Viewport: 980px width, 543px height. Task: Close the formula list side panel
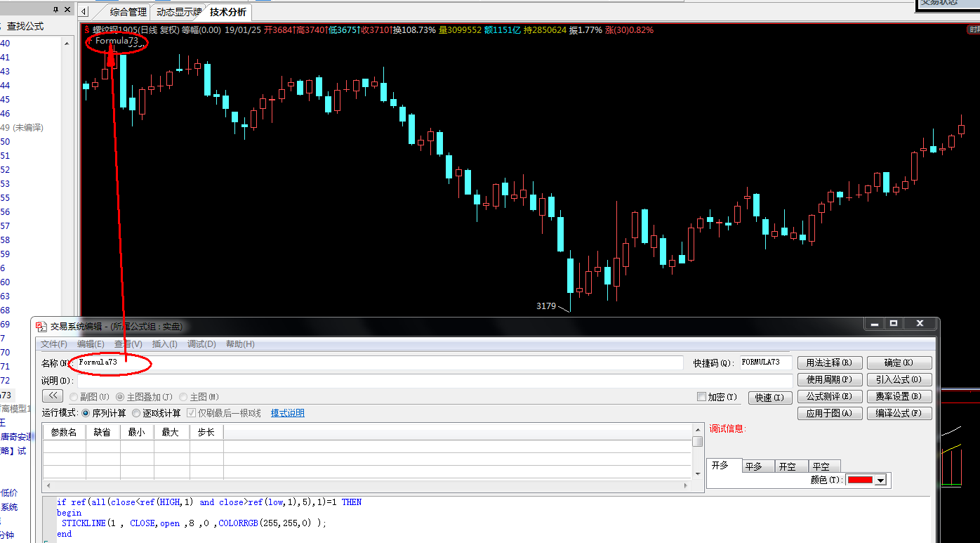click(x=67, y=9)
